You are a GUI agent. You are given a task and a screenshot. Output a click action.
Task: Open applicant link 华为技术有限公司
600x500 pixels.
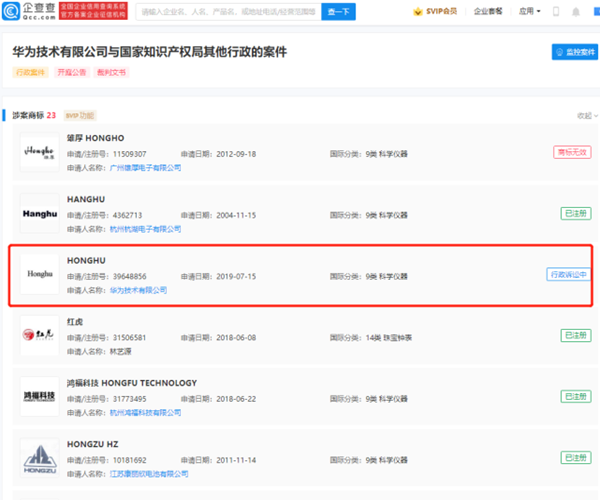click(x=137, y=290)
